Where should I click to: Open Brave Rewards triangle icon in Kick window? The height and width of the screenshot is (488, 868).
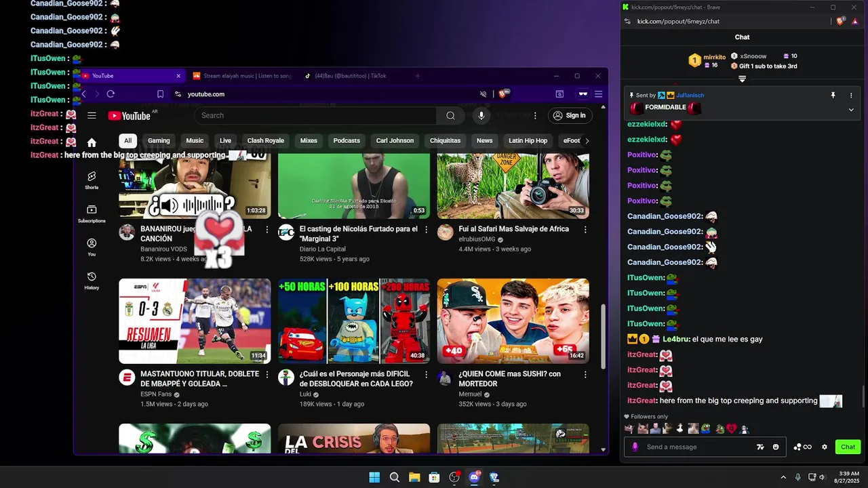[854, 22]
